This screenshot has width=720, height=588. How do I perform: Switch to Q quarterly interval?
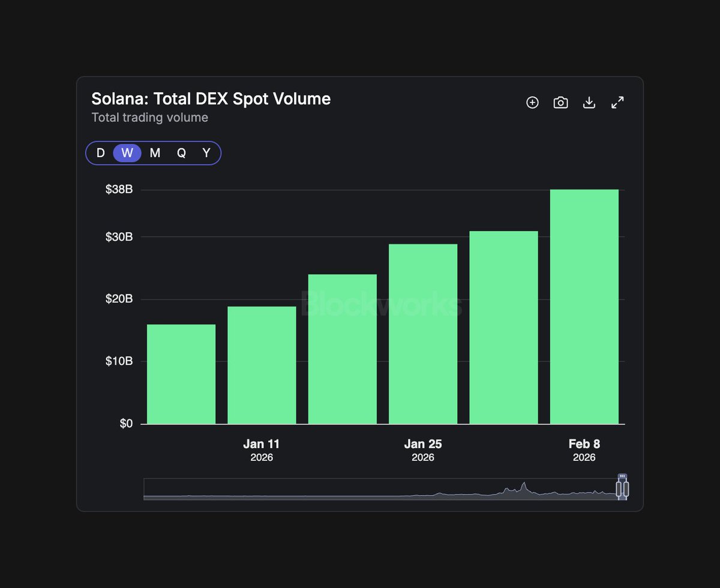[181, 153]
